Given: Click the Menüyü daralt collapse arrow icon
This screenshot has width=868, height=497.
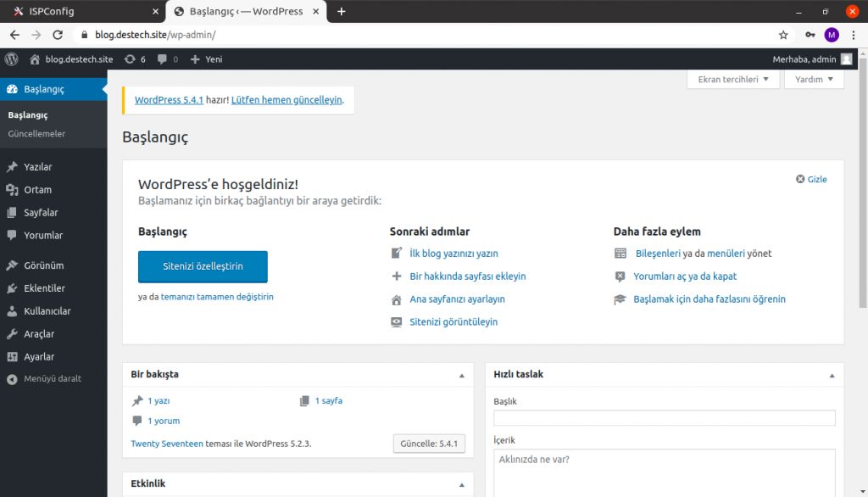Looking at the screenshot, I should [x=12, y=379].
